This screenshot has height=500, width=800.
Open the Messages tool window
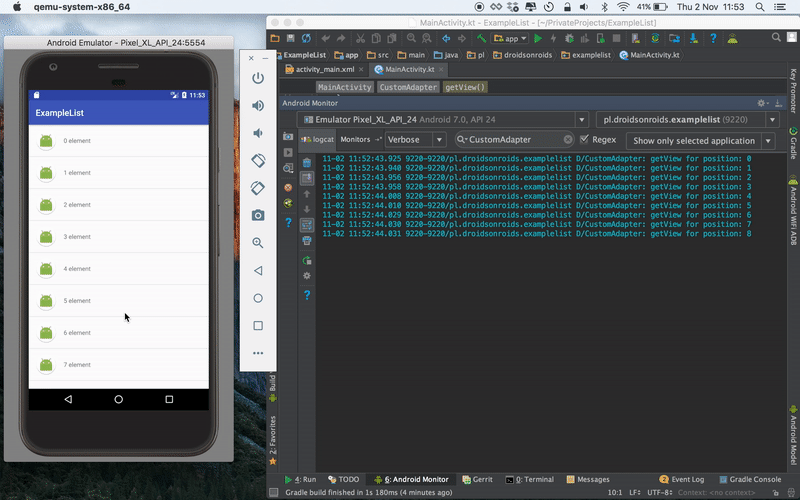(x=588, y=480)
